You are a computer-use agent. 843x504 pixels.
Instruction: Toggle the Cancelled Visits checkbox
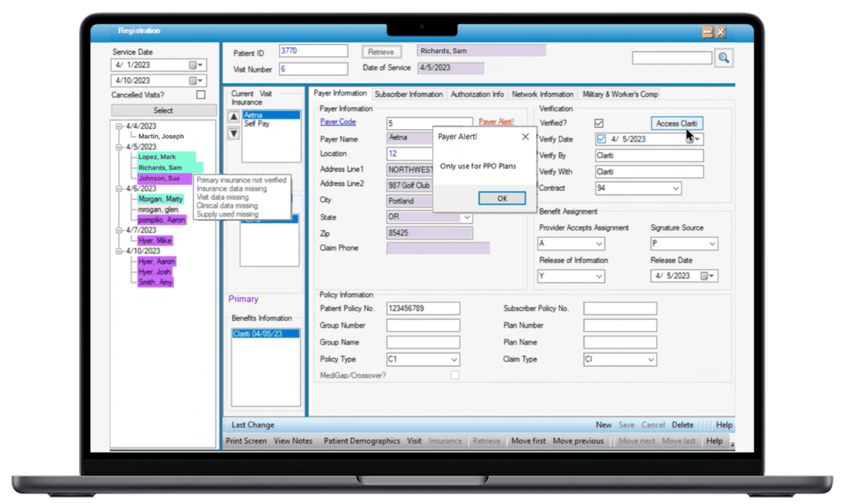click(x=201, y=95)
